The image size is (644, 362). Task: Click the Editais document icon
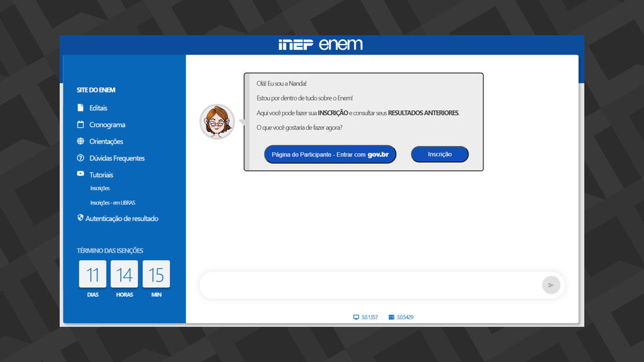point(80,107)
